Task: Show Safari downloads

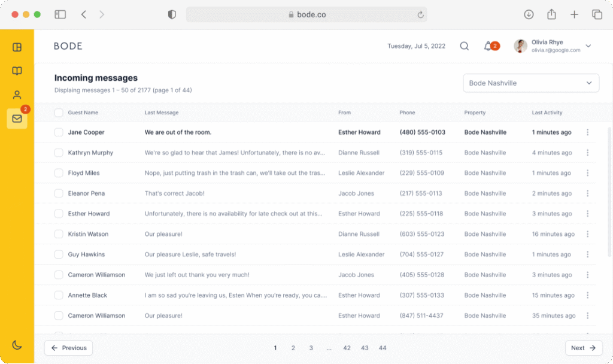Action: point(529,14)
